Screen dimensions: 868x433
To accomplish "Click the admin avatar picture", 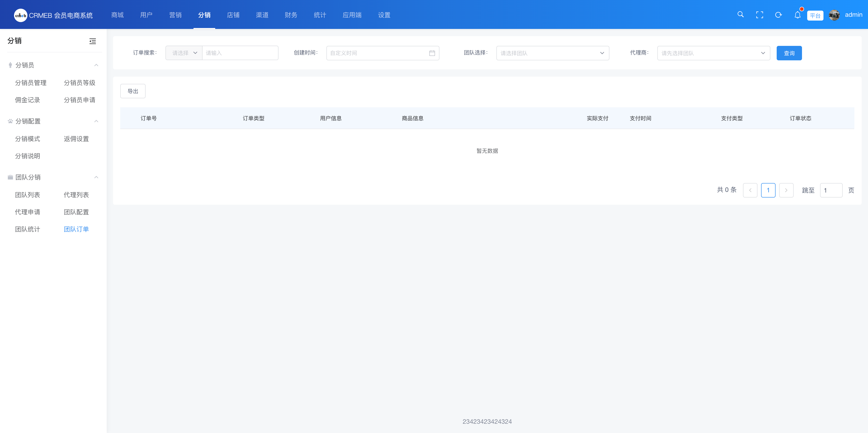I will click(x=834, y=15).
